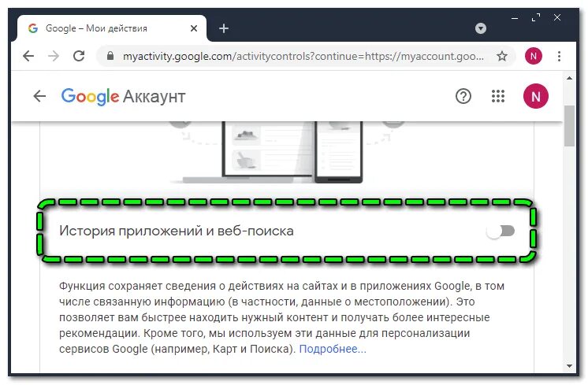Open Chrome profile avatar N in toolbar
This screenshot has width=588, height=385.
(x=534, y=56)
